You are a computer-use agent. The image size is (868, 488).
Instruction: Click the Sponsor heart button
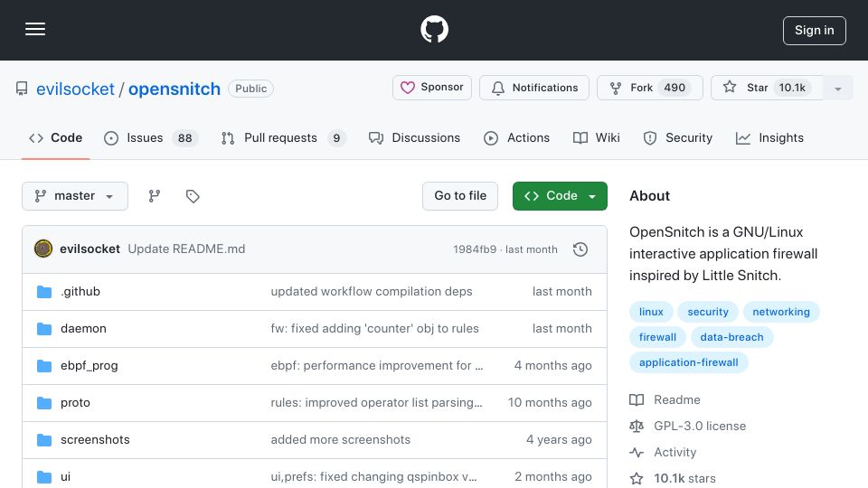(x=432, y=88)
